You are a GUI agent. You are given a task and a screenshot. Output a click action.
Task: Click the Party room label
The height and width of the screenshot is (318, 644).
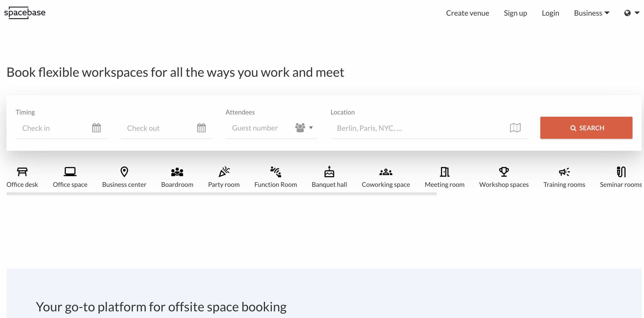(x=224, y=185)
